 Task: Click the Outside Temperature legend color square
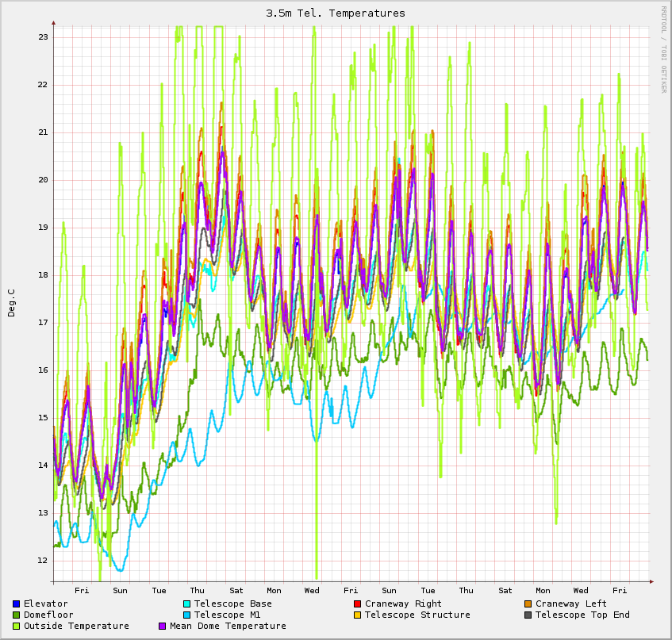17,627
